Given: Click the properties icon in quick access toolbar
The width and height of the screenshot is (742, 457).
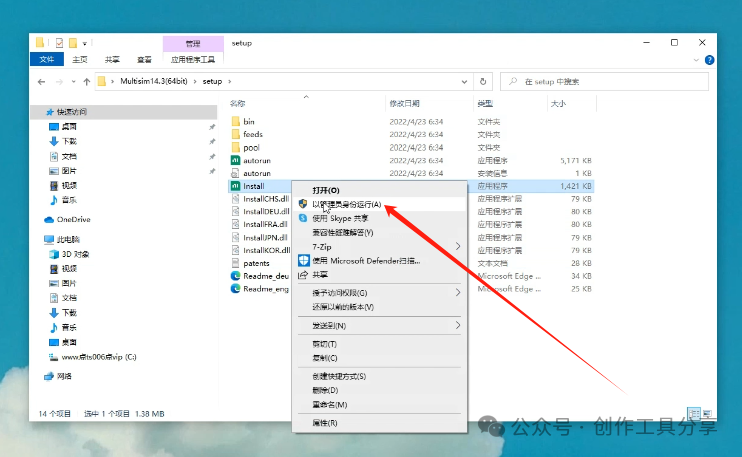Looking at the screenshot, I should 59,43.
